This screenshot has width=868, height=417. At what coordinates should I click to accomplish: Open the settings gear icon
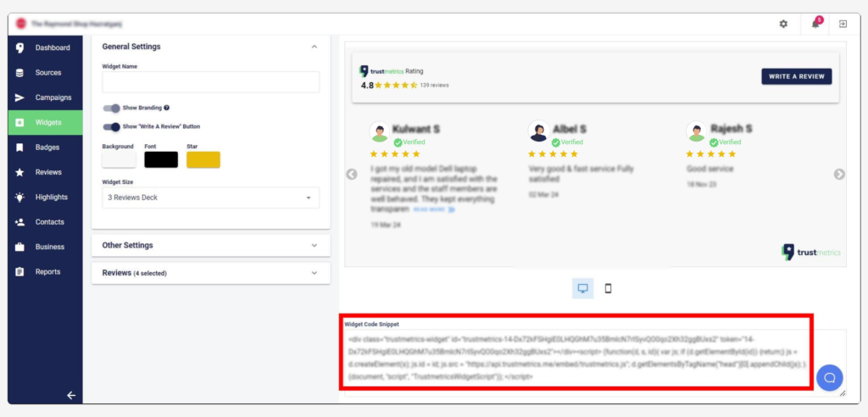(x=783, y=24)
